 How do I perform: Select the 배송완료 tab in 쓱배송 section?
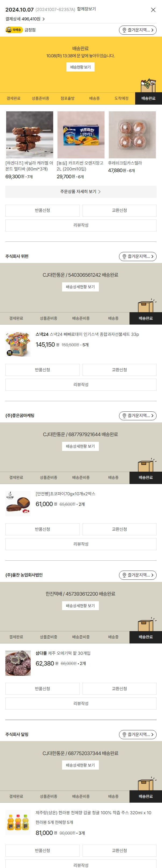click(148, 98)
